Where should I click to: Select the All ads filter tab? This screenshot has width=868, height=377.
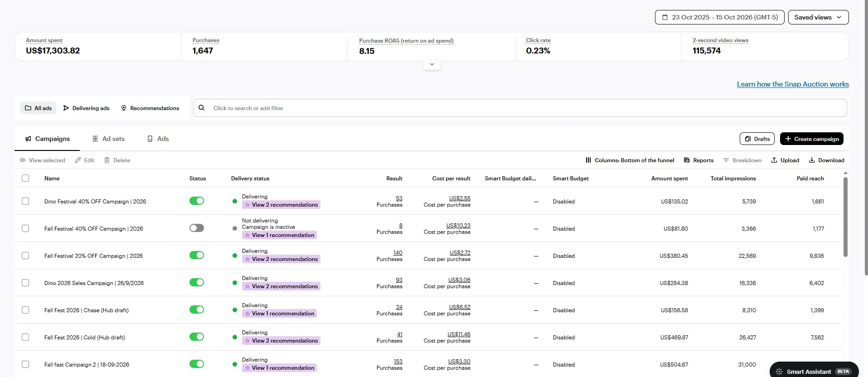click(x=38, y=108)
